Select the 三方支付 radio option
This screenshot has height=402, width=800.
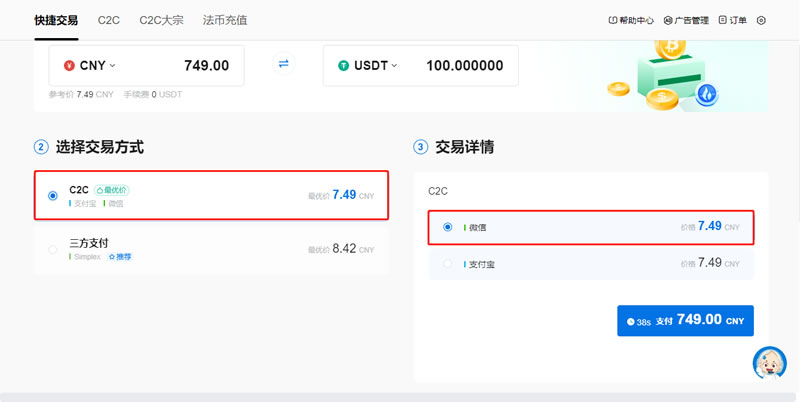pyautogui.click(x=53, y=249)
